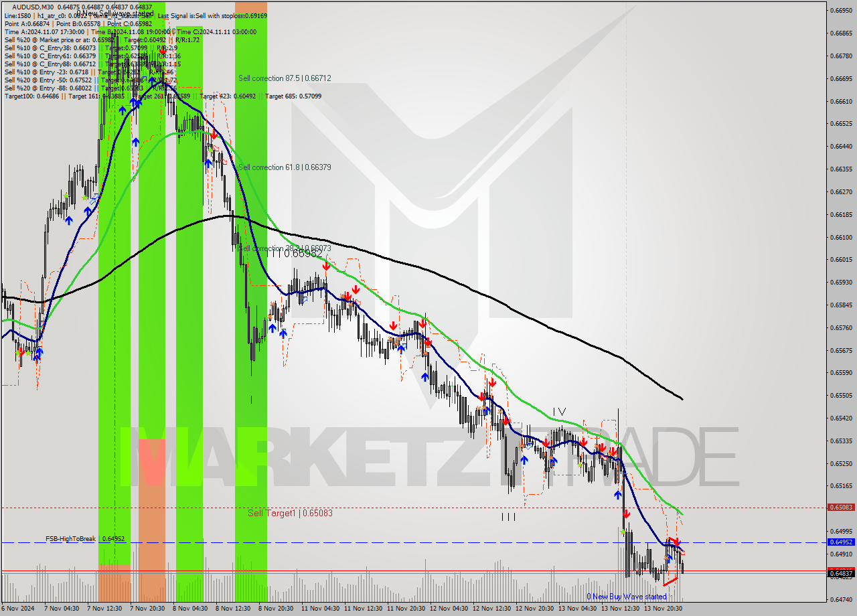Click 0.65250 on the price axis
Screen dimensions: 857x616
pos(842,463)
